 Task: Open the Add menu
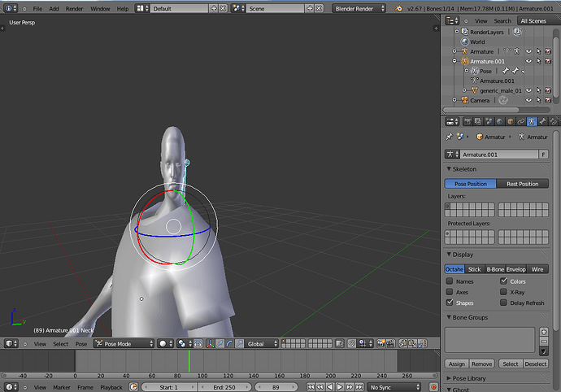tap(54, 9)
